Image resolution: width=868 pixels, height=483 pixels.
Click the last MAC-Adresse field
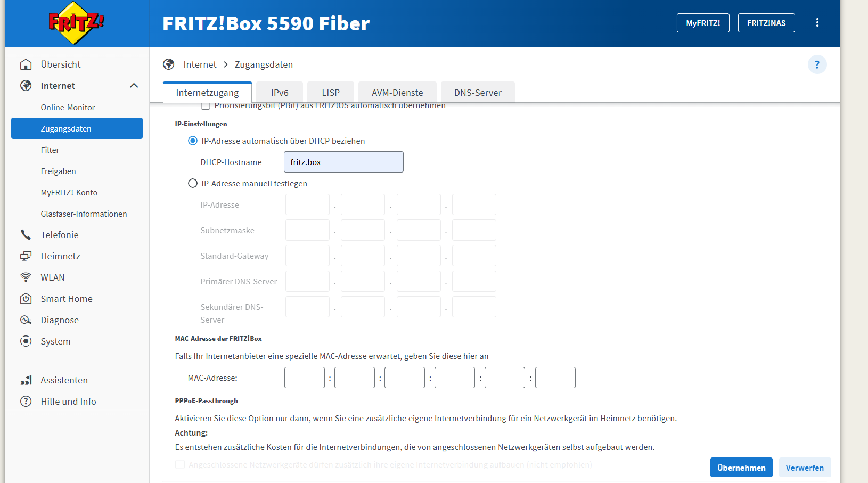[x=555, y=378]
